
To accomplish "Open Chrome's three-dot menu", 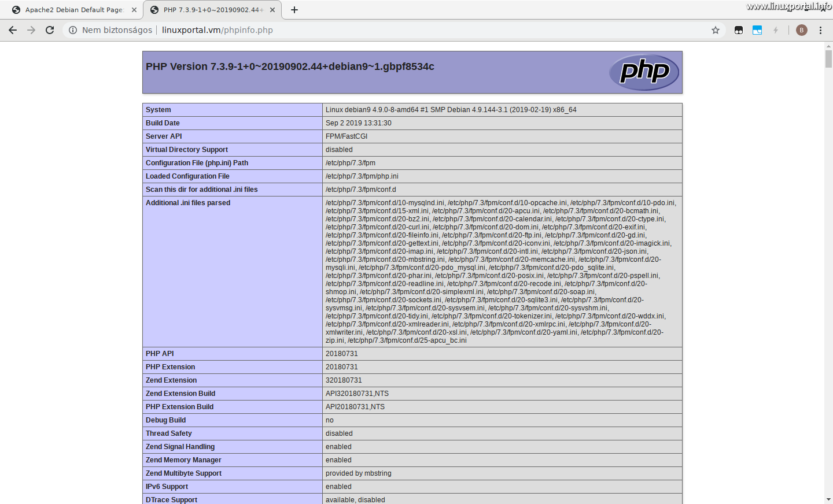I will click(x=821, y=29).
